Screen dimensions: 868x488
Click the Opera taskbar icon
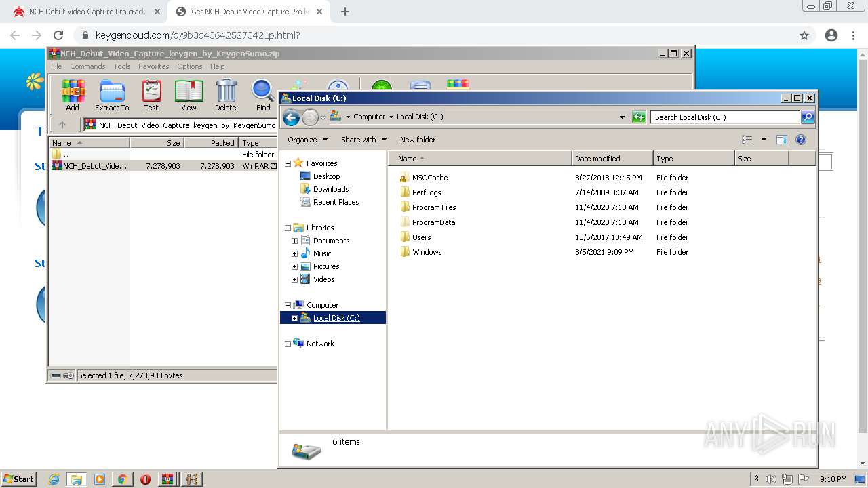pos(145,479)
